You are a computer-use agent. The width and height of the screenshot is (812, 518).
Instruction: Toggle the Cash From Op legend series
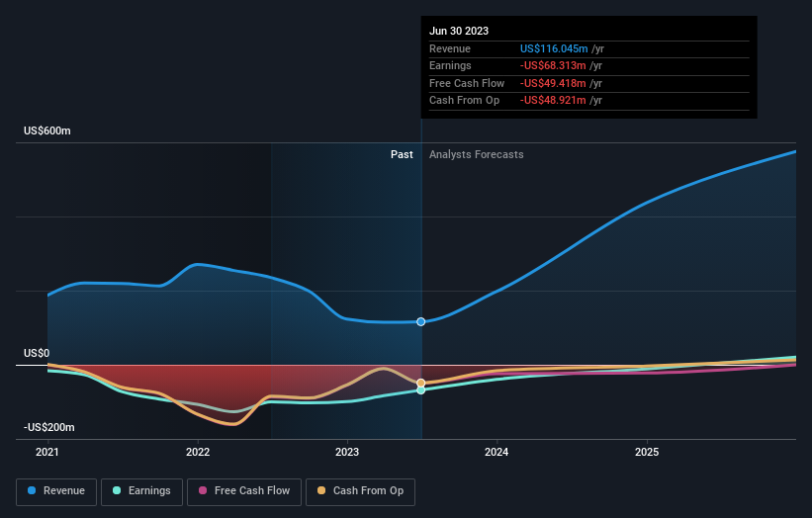tap(360, 491)
